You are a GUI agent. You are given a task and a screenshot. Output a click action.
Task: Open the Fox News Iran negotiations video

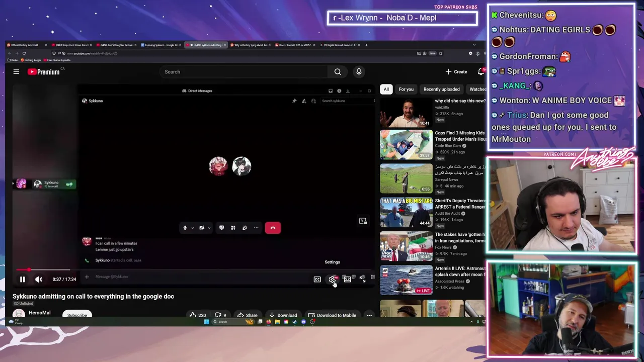tap(406, 246)
